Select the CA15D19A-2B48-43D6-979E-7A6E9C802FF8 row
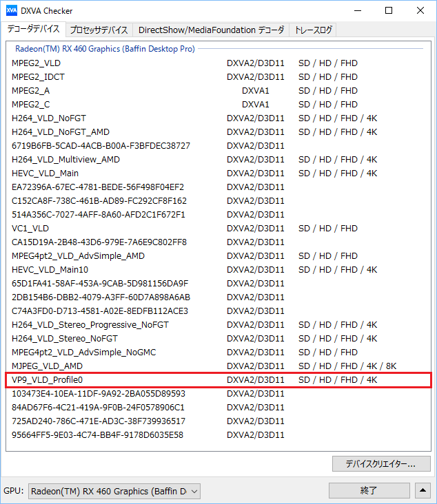 click(218, 242)
